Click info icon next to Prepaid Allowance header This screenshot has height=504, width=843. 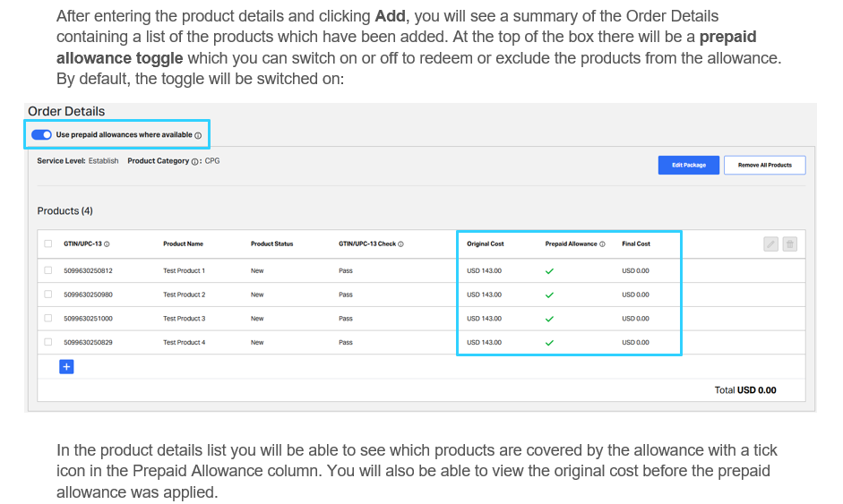click(602, 244)
